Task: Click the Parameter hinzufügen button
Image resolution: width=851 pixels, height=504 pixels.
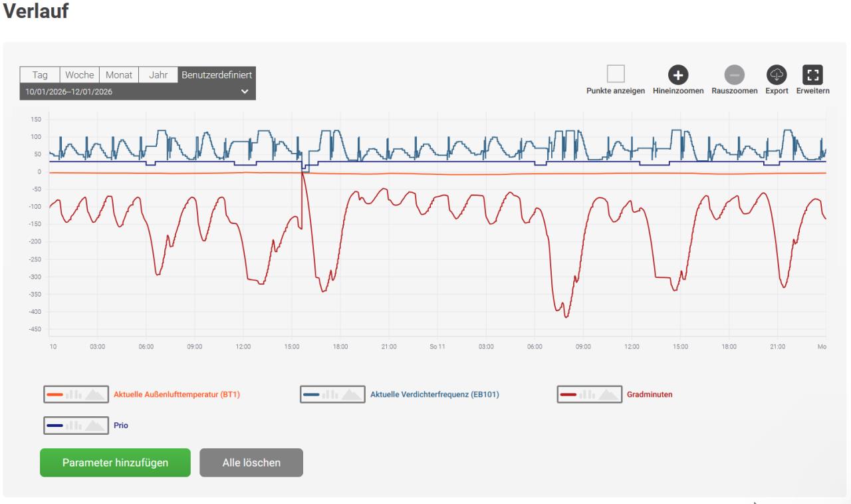Action: [115, 463]
